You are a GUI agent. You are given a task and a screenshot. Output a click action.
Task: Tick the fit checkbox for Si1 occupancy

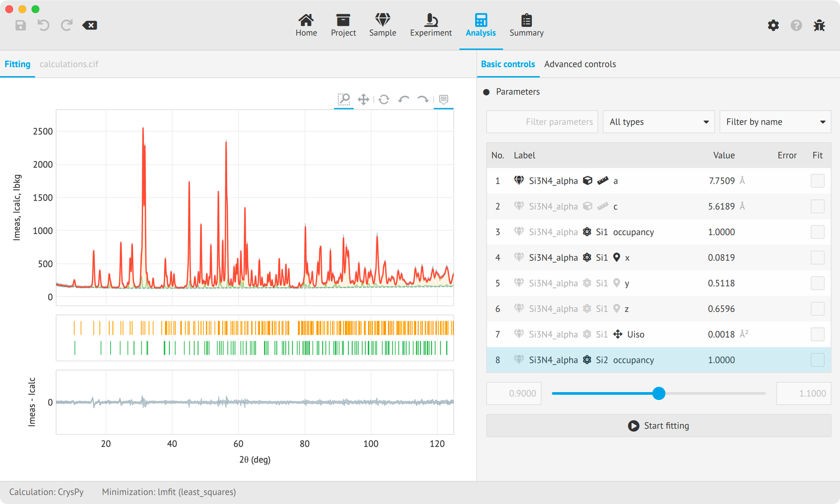(817, 232)
